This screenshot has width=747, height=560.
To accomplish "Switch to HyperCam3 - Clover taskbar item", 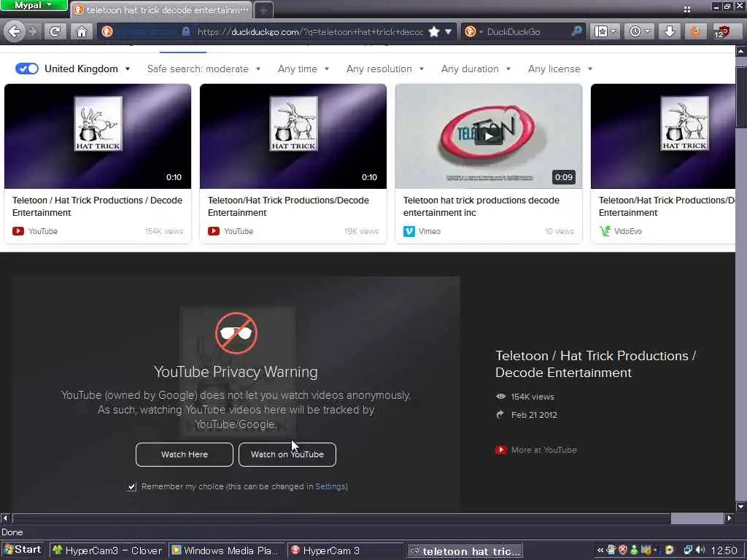I will pyautogui.click(x=108, y=551).
